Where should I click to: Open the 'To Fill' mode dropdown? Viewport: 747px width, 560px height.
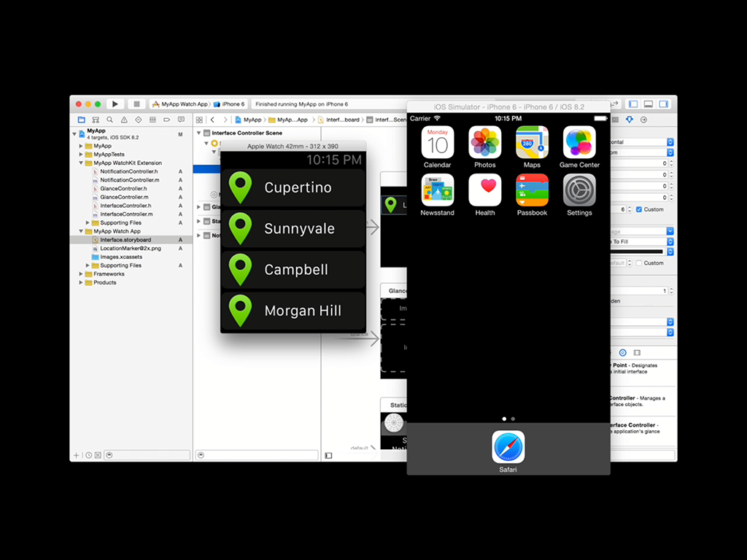(642, 241)
